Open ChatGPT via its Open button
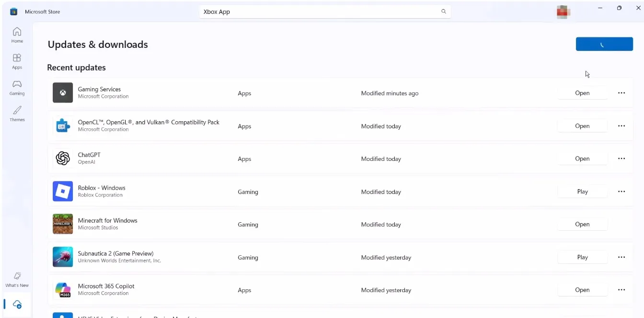This screenshot has width=644, height=318. 582,159
